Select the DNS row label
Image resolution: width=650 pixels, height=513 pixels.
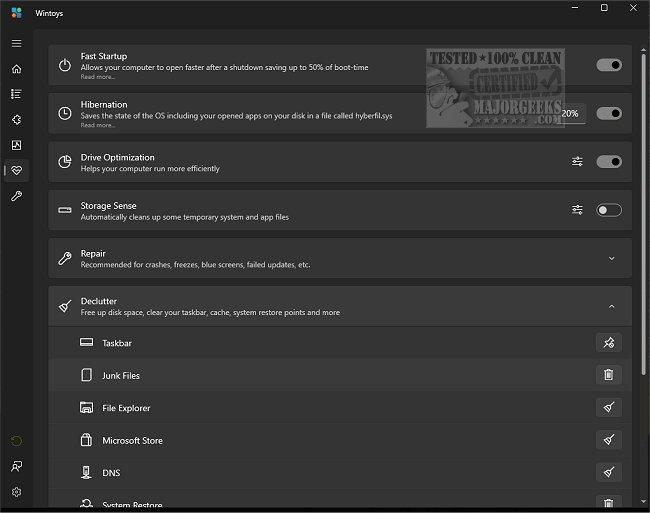click(x=111, y=473)
